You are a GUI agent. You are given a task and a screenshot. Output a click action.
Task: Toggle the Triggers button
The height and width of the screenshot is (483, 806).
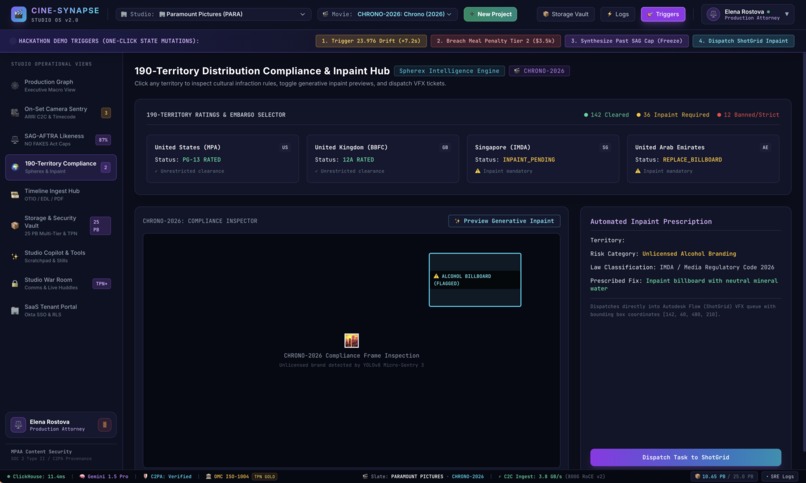pyautogui.click(x=663, y=14)
